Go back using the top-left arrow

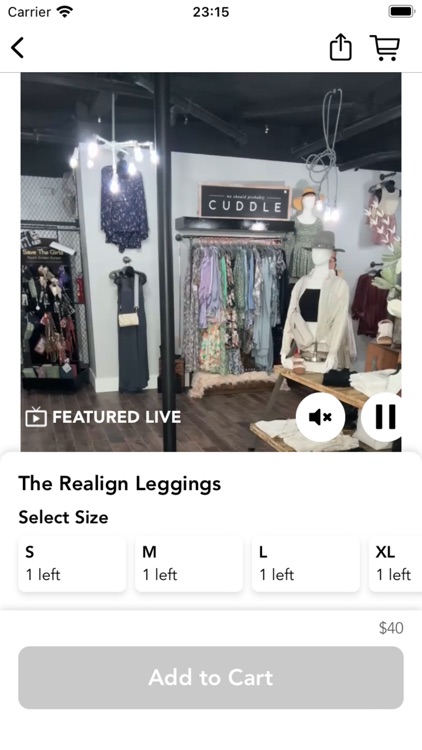(x=18, y=48)
